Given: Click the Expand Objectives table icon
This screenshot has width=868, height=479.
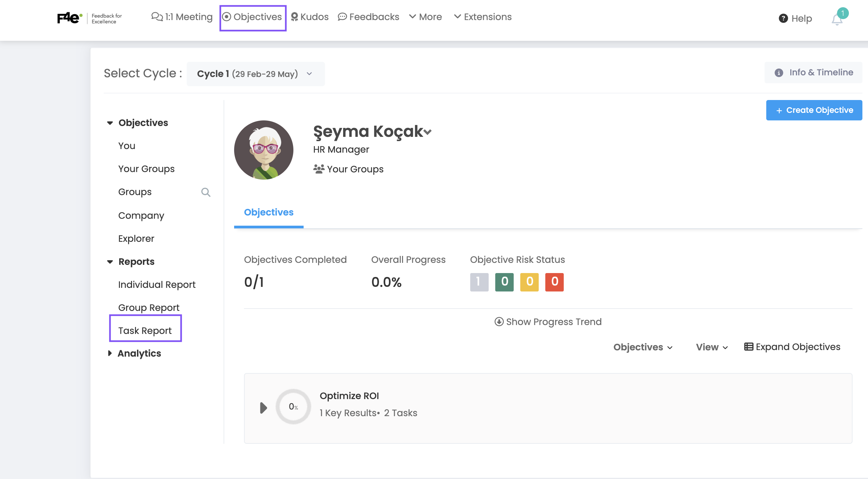Looking at the screenshot, I should [748, 347].
